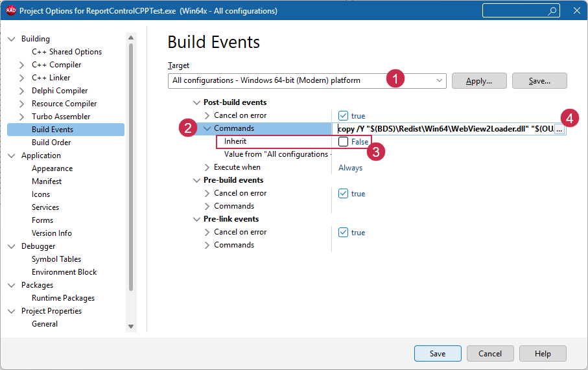Click the tree vertical scrollbar thumb
This screenshot has height=370, width=588.
pyautogui.click(x=131, y=167)
